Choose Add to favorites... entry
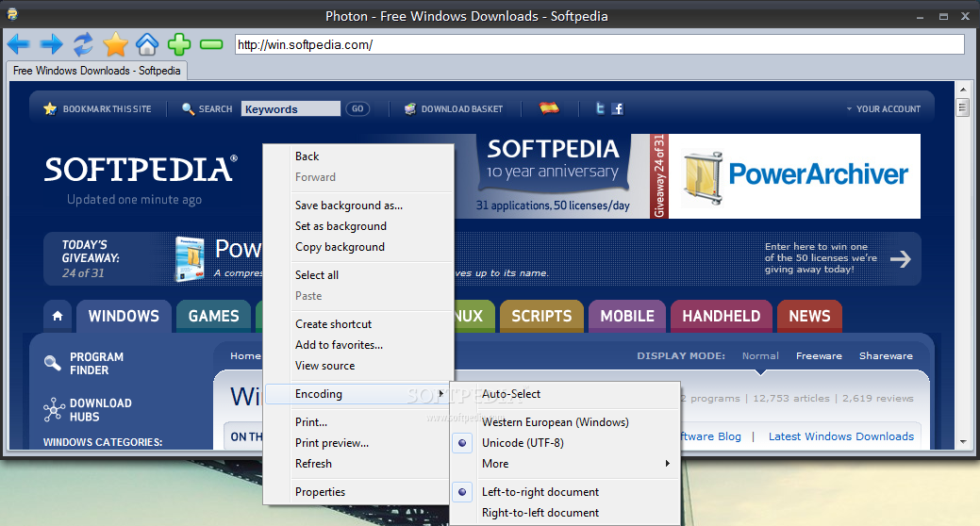Viewport: 980px width, 526px height. pyautogui.click(x=358, y=345)
